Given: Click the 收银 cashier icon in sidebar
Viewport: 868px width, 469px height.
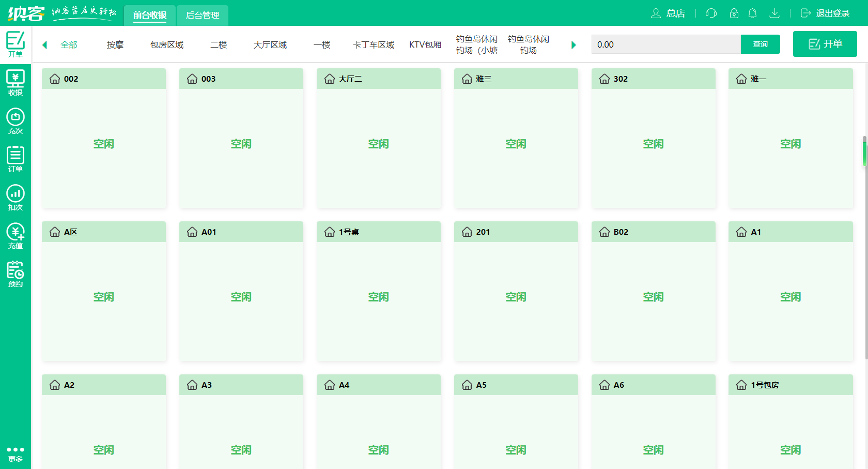Looking at the screenshot, I should point(16,83).
